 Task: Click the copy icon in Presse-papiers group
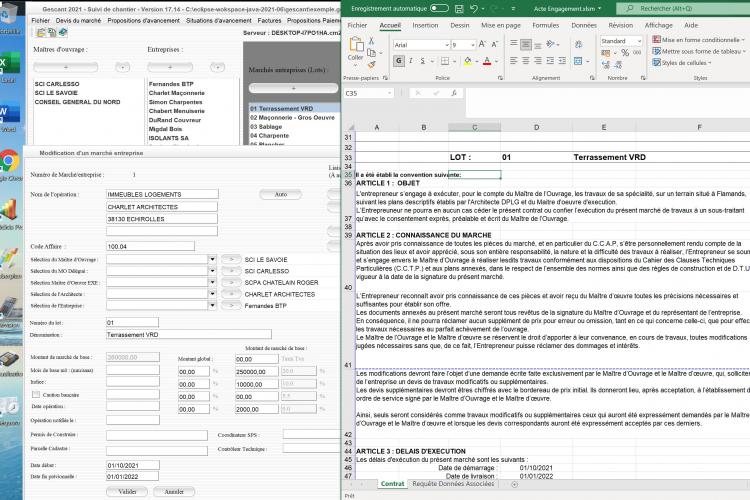point(371,53)
